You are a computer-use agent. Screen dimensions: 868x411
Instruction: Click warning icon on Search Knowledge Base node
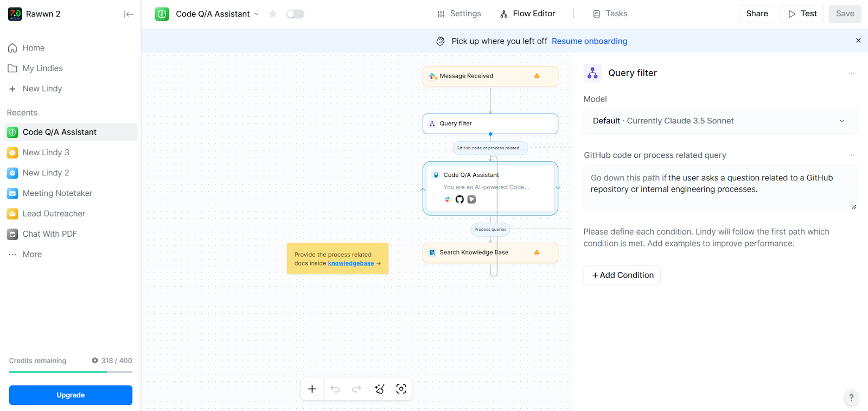click(x=537, y=252)
